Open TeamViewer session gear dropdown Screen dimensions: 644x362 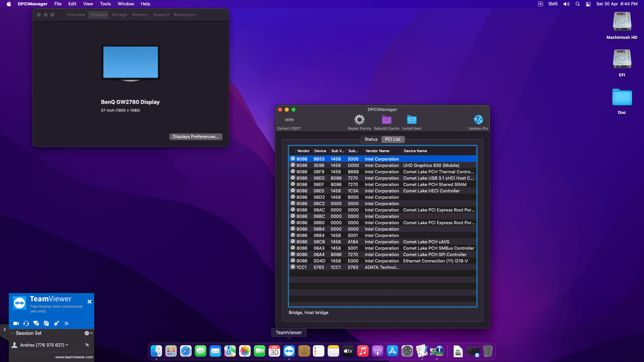(x=88, y=333)
